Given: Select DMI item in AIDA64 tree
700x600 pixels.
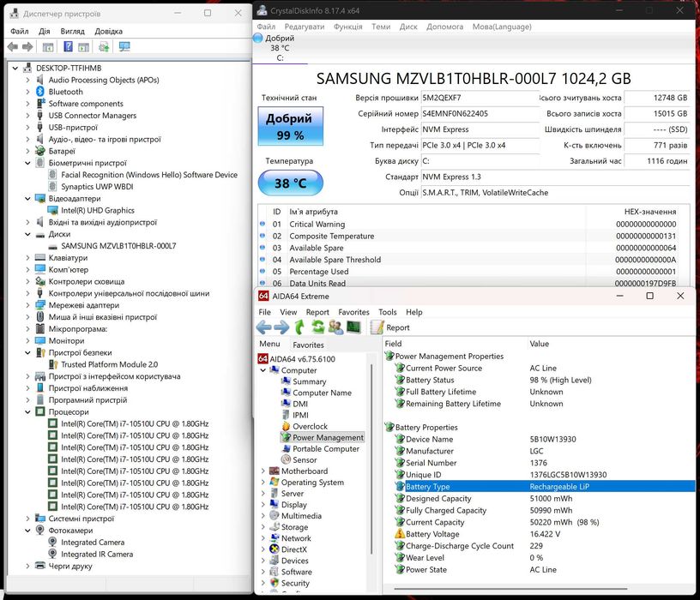Looking at the screenshot, I should (300, 404).
